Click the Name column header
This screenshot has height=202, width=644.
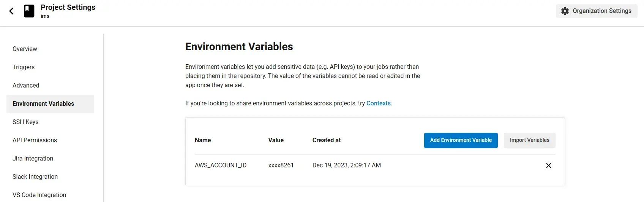click(203, 140)
